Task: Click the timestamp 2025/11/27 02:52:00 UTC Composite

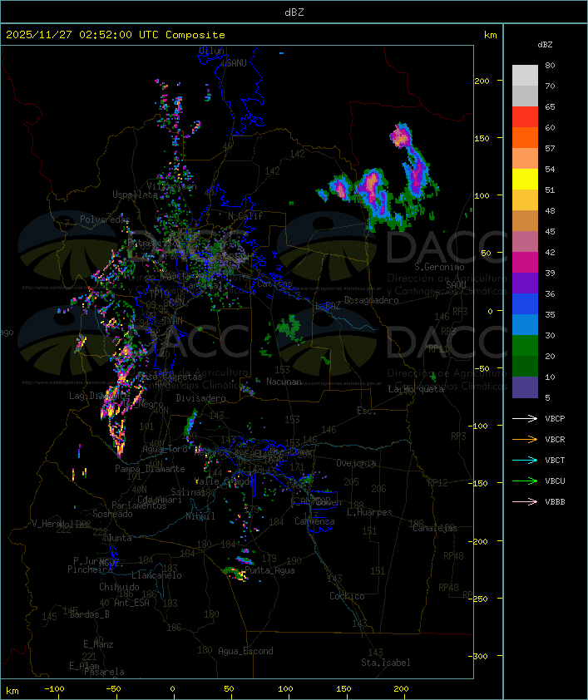Action: [x=116, y=35]
